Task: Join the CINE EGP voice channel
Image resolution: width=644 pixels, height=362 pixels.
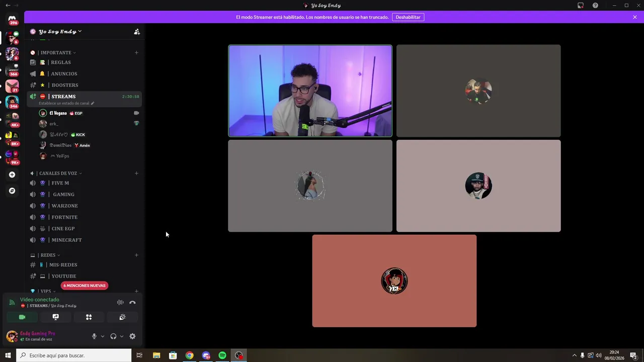Action: point(84,229)
